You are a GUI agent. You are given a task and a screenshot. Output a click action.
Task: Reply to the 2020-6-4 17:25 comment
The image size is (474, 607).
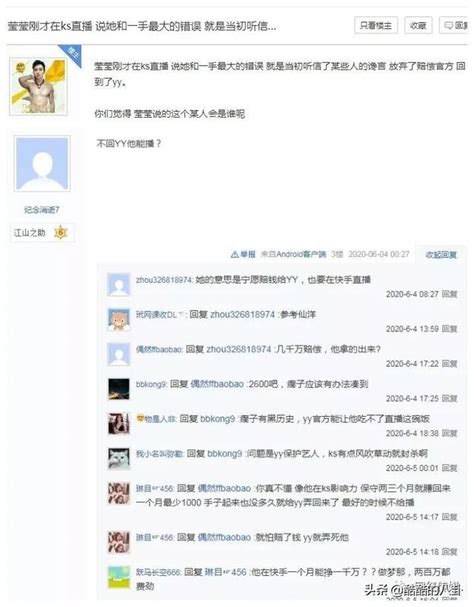(450, 398)
